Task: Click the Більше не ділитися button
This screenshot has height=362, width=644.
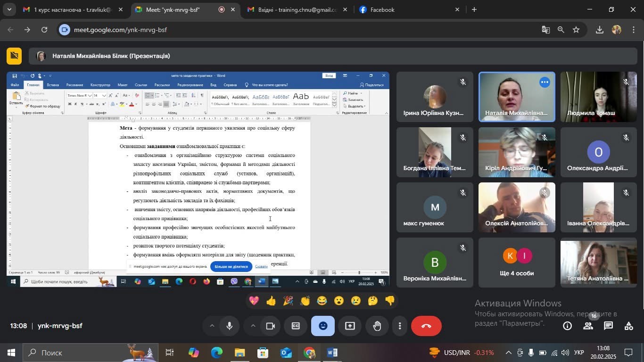Action: pyautogui.click(x=231, y=266)
